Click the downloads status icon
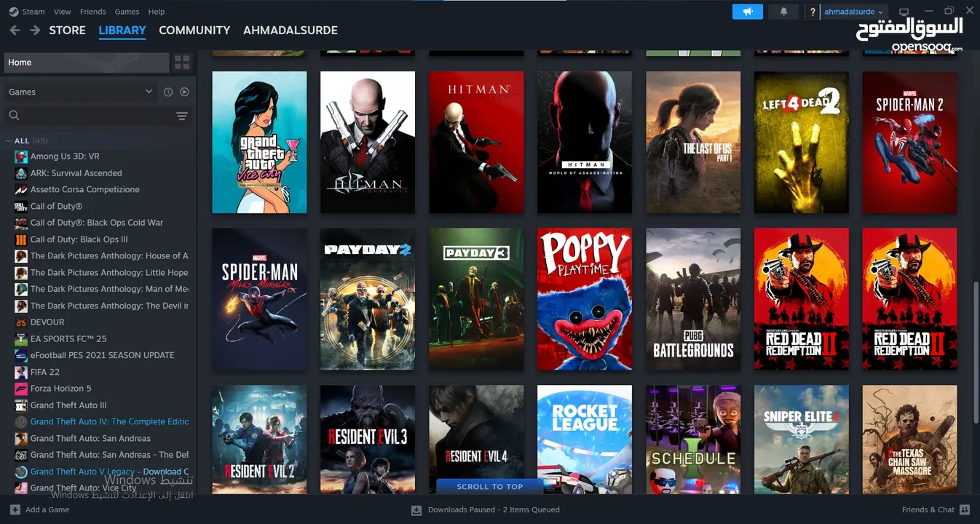Screen dimensions: 980x524 pyautogui.click(x=416, y=510)
